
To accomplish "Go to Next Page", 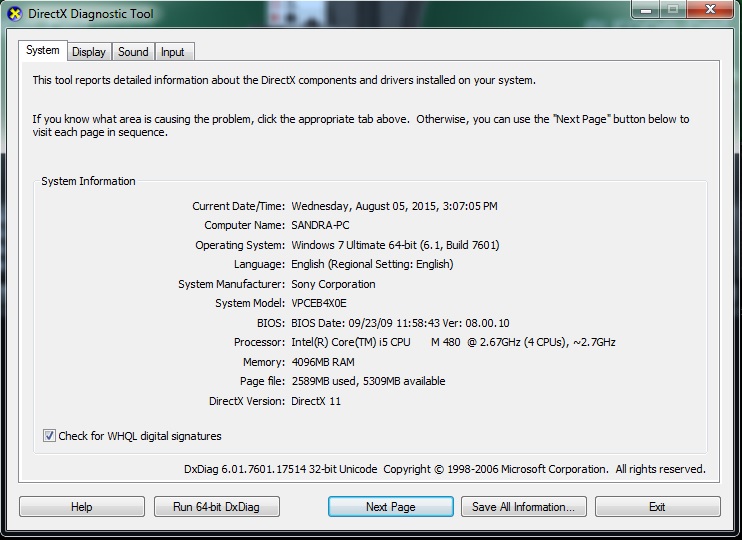I will [x=390, y=506].
